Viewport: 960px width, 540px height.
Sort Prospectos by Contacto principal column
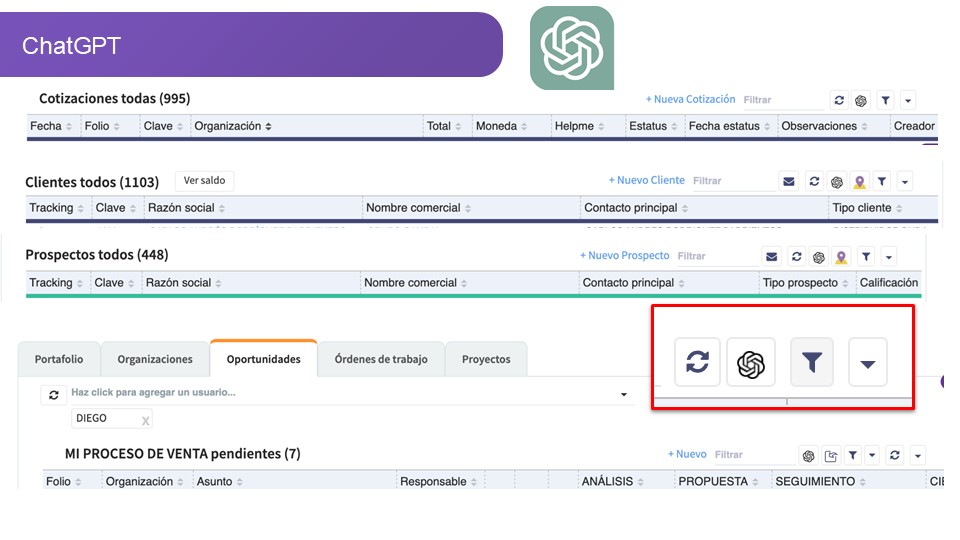(x=634, y=283)
